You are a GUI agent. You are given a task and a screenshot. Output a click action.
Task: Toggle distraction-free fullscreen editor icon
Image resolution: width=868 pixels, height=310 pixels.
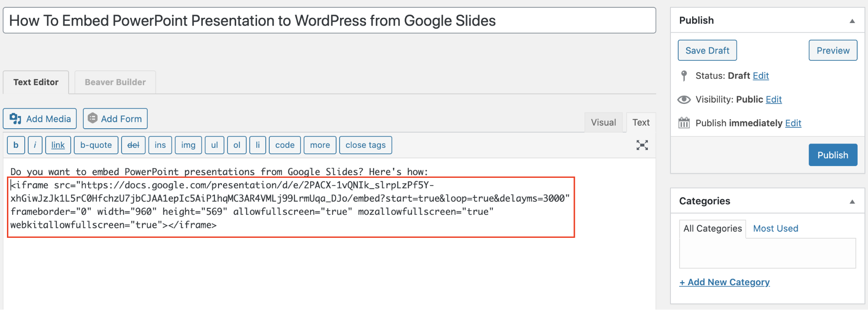[x=642, y=145]
